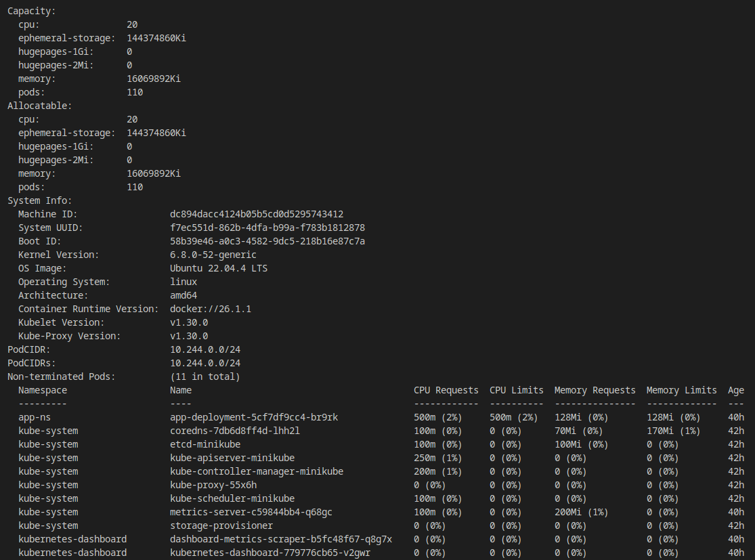755x560 pixels.
Task: Click memory request 128Mi (0%) for app-deployment
Action: coord(581,417)
